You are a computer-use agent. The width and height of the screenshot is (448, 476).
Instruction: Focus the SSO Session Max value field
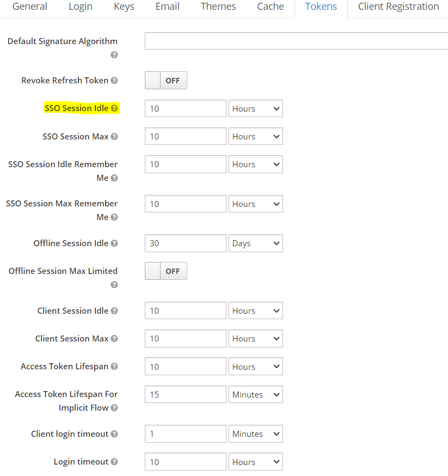coord(186,136)
